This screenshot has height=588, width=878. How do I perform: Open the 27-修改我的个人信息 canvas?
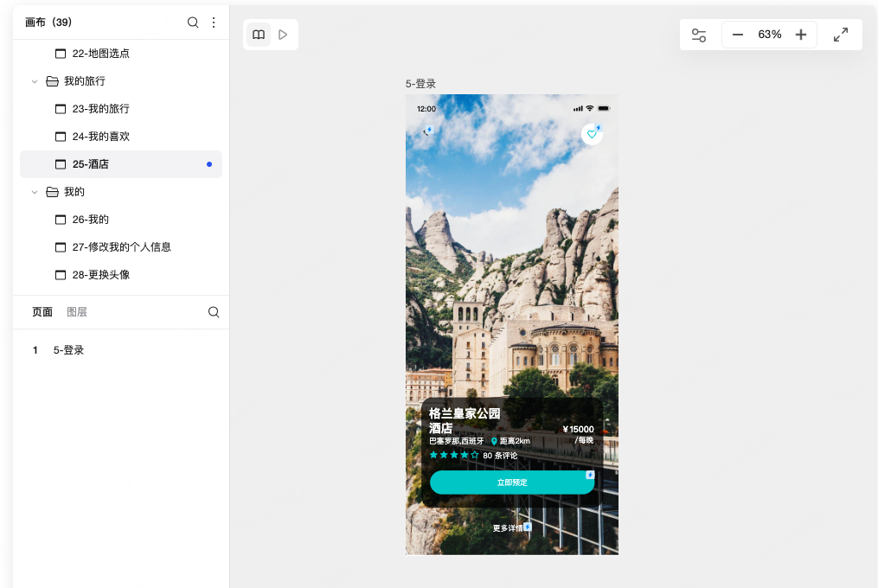click(x=121, y=247)
